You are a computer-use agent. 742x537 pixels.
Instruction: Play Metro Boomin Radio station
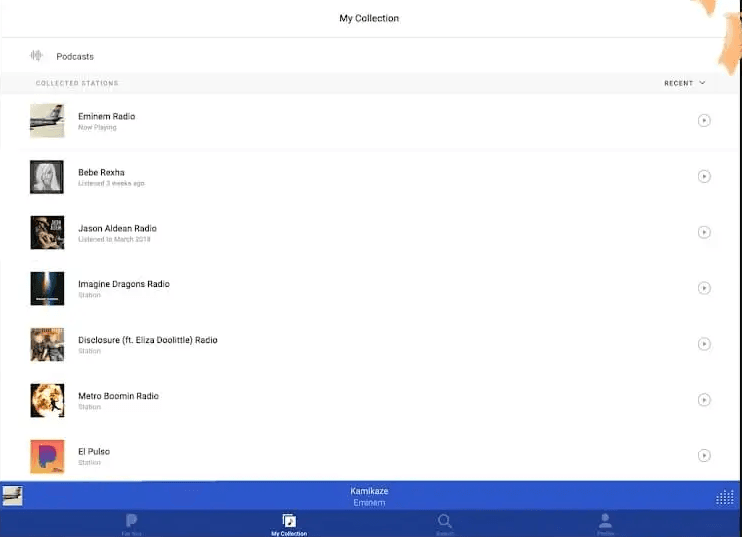(704, 400)
